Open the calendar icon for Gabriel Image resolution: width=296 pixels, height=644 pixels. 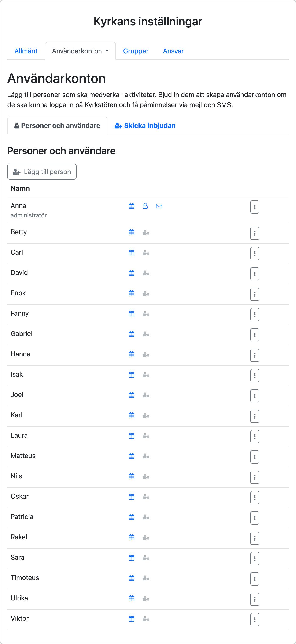[132, 334]
